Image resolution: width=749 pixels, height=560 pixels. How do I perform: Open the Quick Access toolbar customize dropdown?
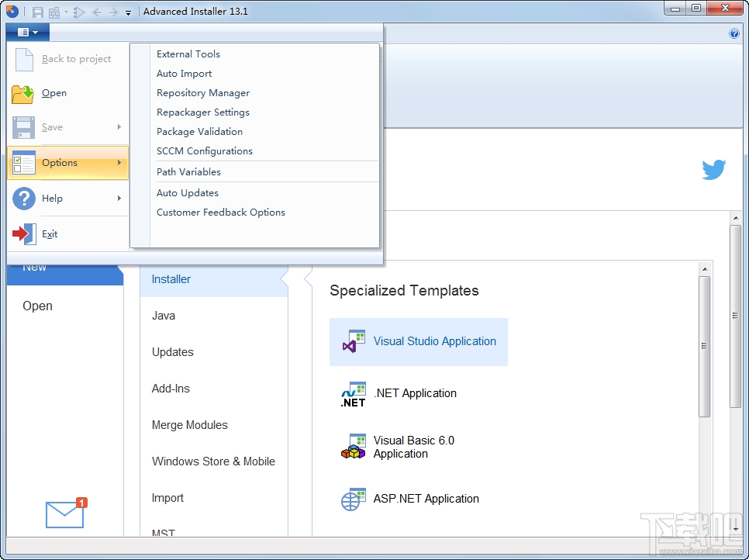(128, 12)
